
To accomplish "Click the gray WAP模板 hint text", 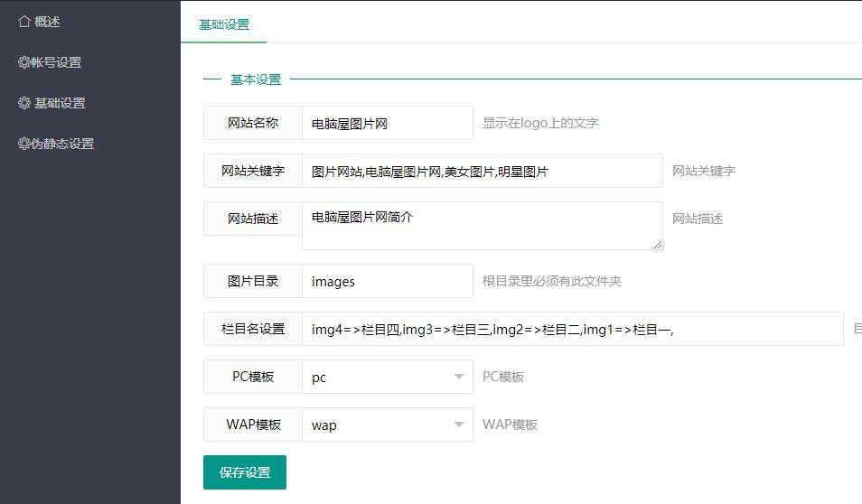I will [x=510, y=425].
